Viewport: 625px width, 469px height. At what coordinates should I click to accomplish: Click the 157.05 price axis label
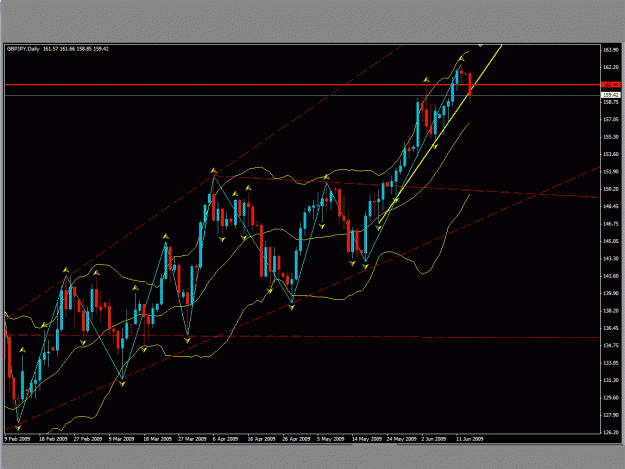click(611, 120)
